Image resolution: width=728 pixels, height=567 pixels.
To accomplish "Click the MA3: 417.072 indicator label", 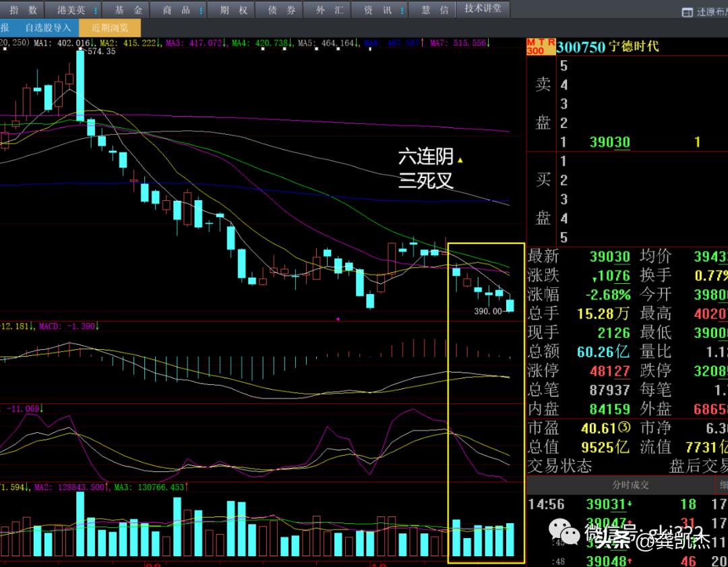I will click(x=196, y=43).
